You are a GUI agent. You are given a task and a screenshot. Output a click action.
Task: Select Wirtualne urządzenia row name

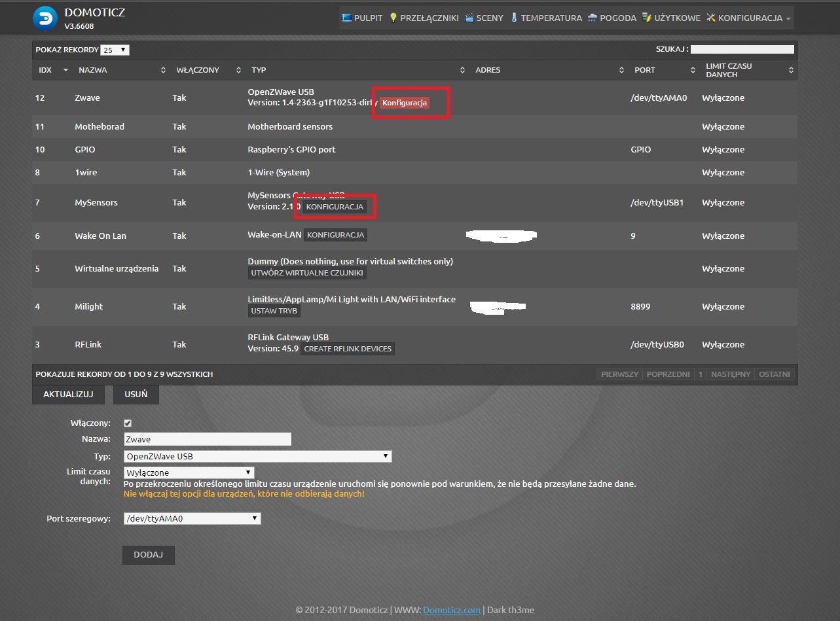pos(117,268)
